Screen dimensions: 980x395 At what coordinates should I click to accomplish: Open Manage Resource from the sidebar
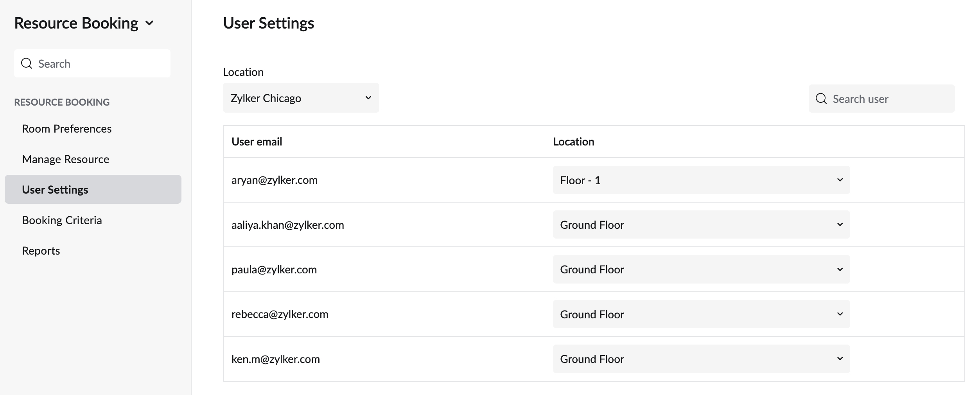coord(65,159)
